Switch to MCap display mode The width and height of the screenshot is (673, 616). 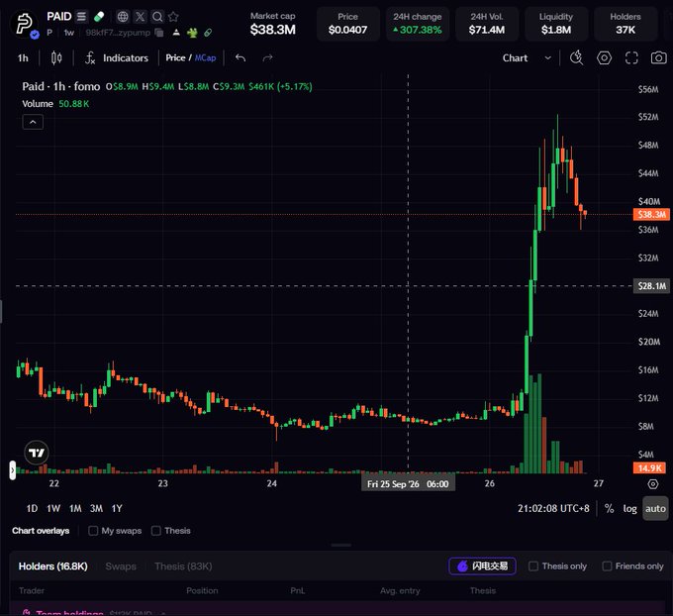point(205,58)
